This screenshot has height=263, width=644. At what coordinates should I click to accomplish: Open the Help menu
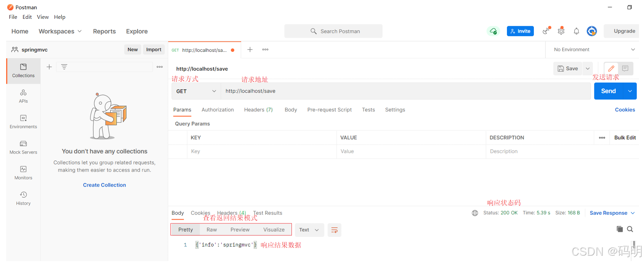tap(60, 17)
